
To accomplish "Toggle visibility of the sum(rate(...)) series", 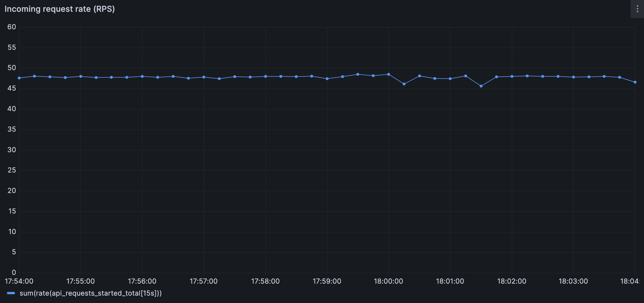I will tap(91, 293).
